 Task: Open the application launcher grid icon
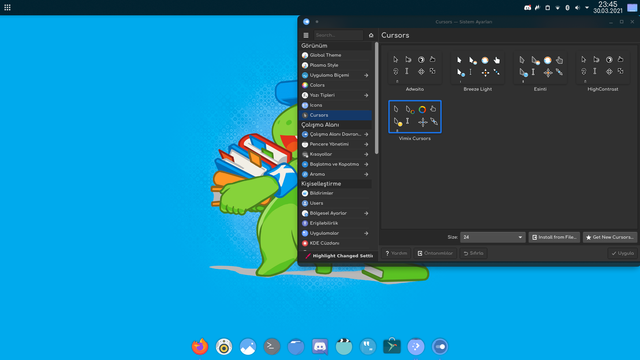point(7,7)
